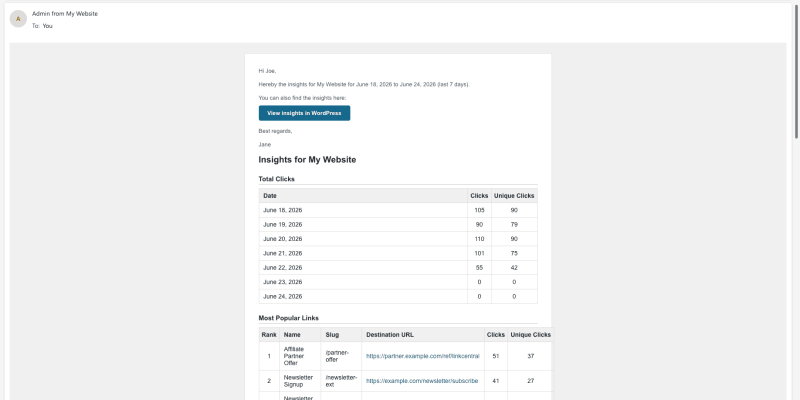Click the Most Popular Links section heading
The height and width of the screenshot is (400, 800).
coord(289,318)
